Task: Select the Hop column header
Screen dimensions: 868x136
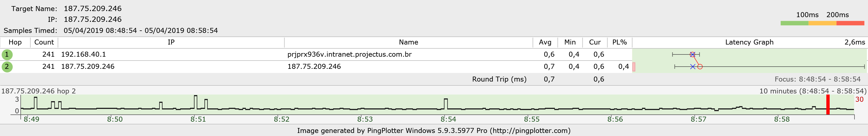Action: click(x=15, y=42)
